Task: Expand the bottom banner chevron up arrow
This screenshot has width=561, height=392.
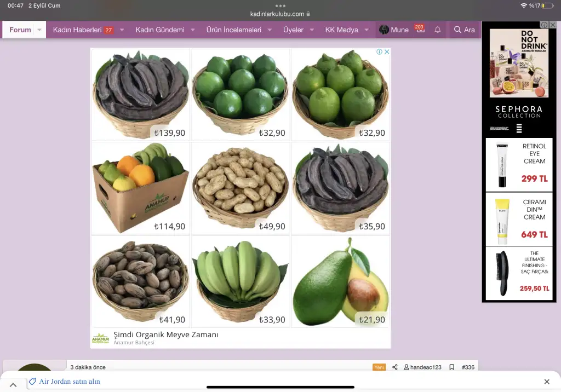Action: [x=13, y=385]
